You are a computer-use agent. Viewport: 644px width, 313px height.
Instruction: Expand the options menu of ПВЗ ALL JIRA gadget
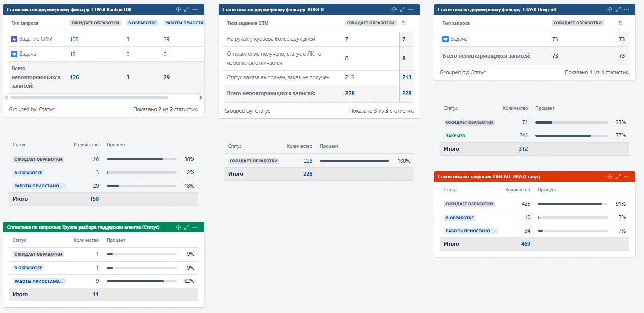pos(627,177)
